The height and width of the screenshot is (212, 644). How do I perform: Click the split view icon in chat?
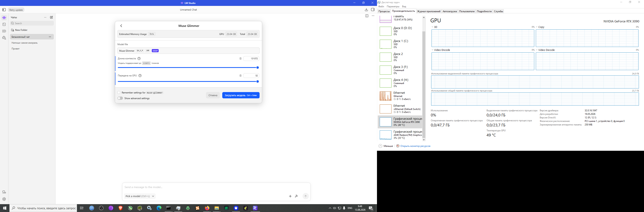[x=367, y=16]
